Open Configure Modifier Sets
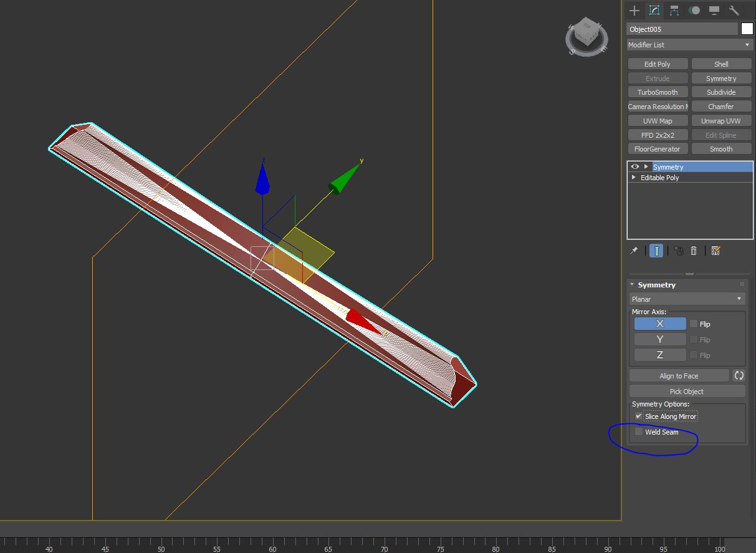Viewport: 756px width, 553px height. coord(715,250)
